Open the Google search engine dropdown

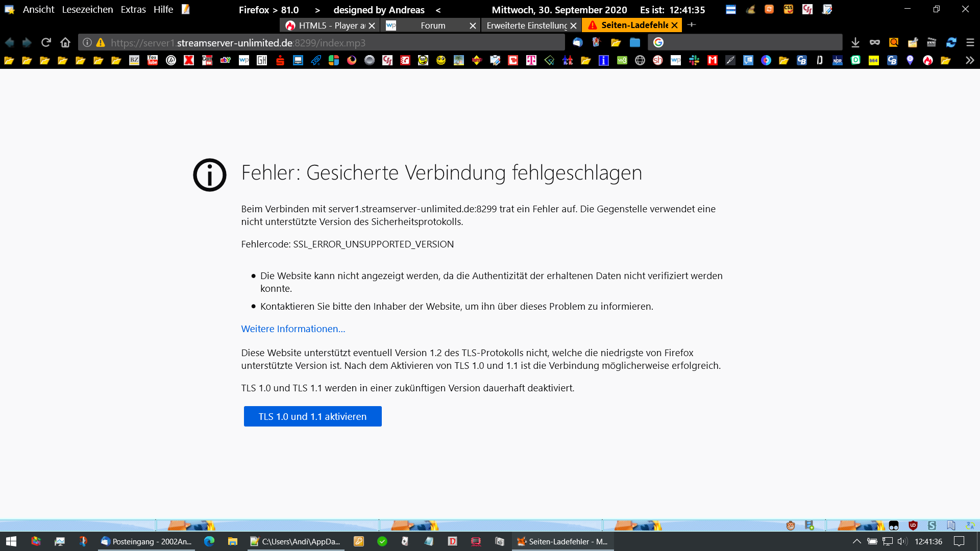658,42
